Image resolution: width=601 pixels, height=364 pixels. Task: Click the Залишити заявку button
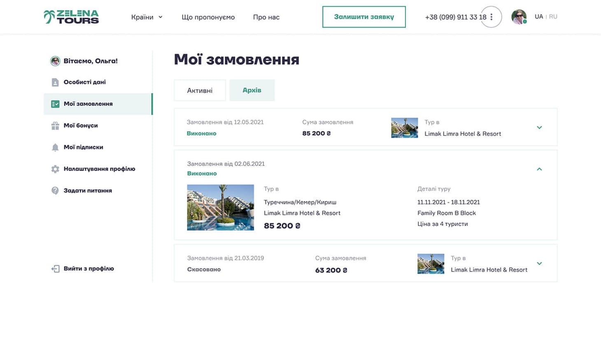pyautogui.click(x=364, y=17)
